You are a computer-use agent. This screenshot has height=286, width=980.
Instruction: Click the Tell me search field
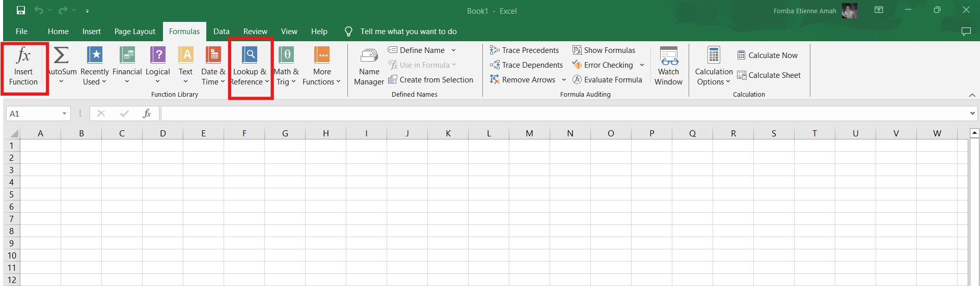coord(408,32)
